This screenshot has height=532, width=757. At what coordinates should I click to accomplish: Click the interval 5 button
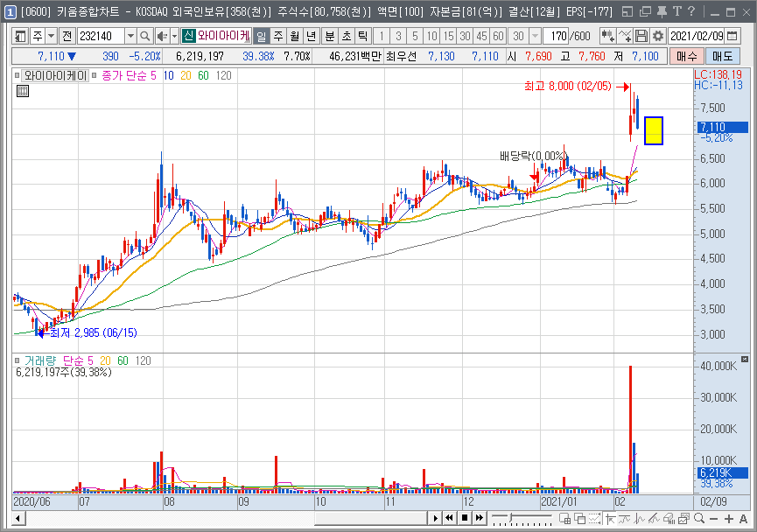point(415,36)
